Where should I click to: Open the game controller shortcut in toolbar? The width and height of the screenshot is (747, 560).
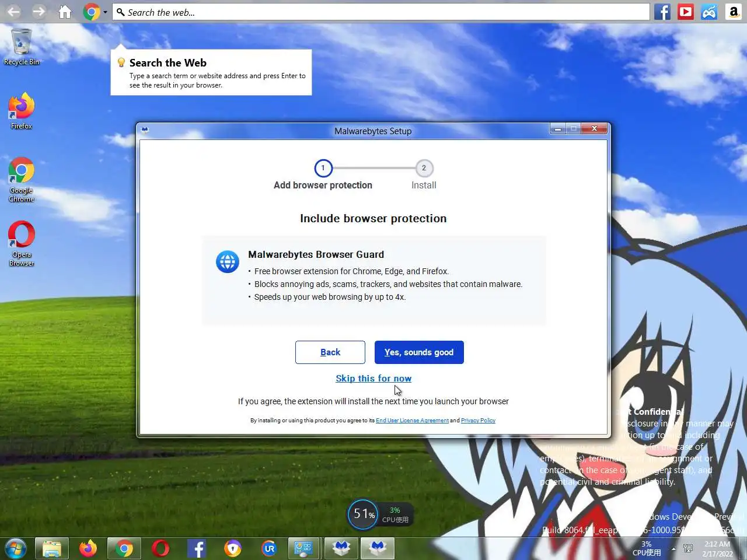click(x=709, y=12)
